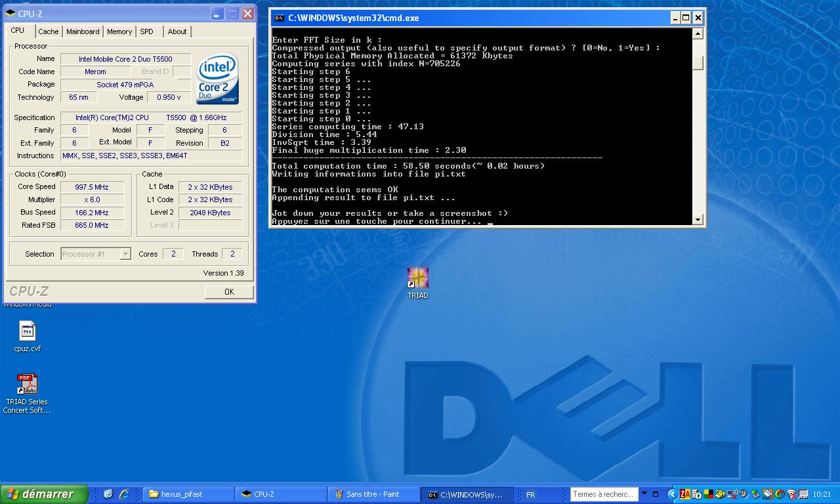Click the green-red circular tray icon
This screenshot has height=504, width=840.
click(780, 494)
